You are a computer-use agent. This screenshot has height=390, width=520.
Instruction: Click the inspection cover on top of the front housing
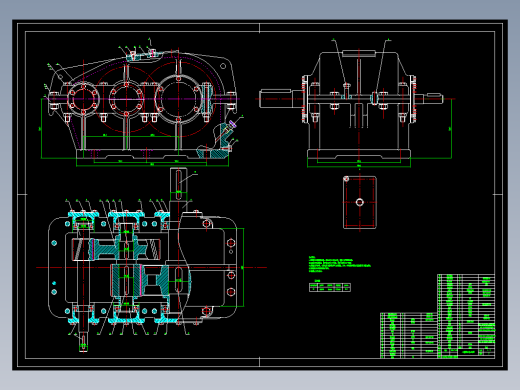143,56
